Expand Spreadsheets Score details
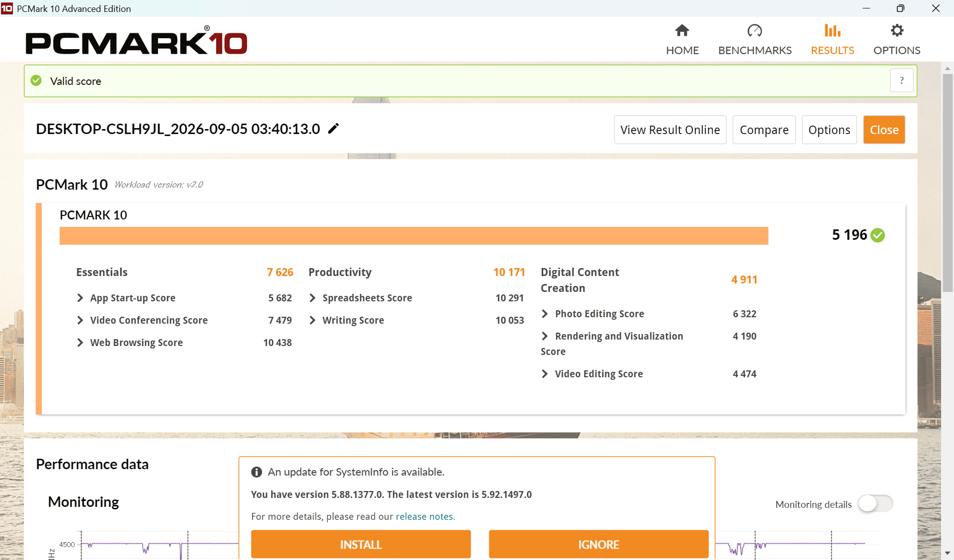Image resolution: width=954 pixels, height=560 pixels. click(x=312, y=298)
